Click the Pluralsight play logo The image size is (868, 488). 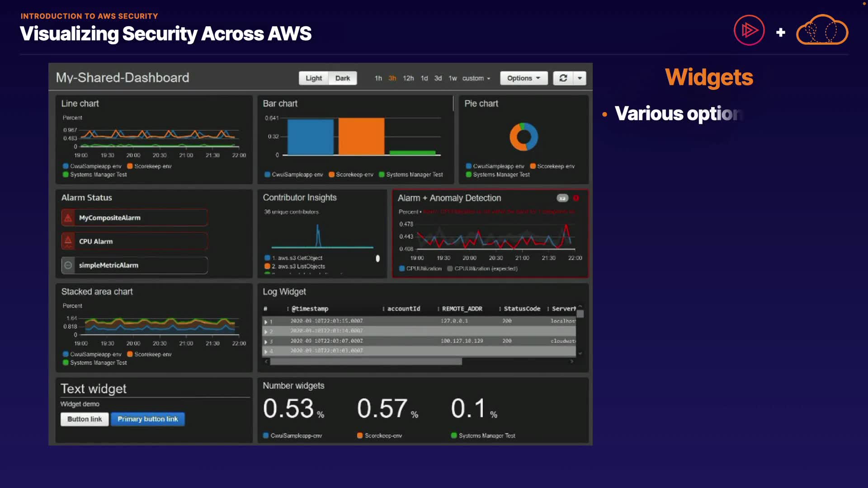749,31
